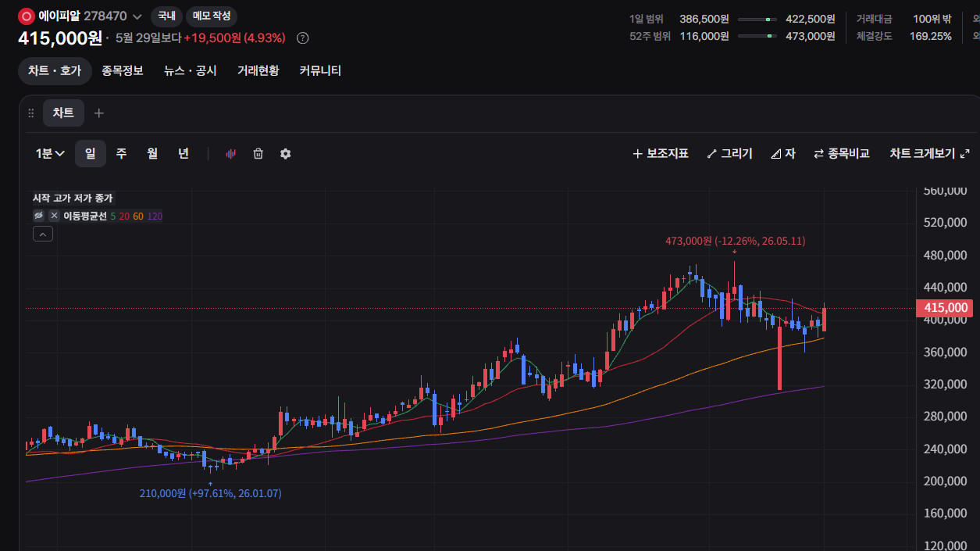This screenshot has width=980, height=551.
Task: Click 차트 크게보기 expand icon
Action: [964, 154]
